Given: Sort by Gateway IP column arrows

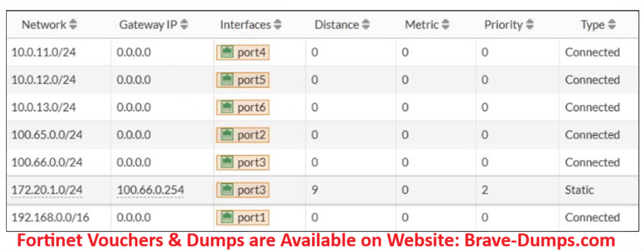Looking at the screenshot, I should (184, 25).
